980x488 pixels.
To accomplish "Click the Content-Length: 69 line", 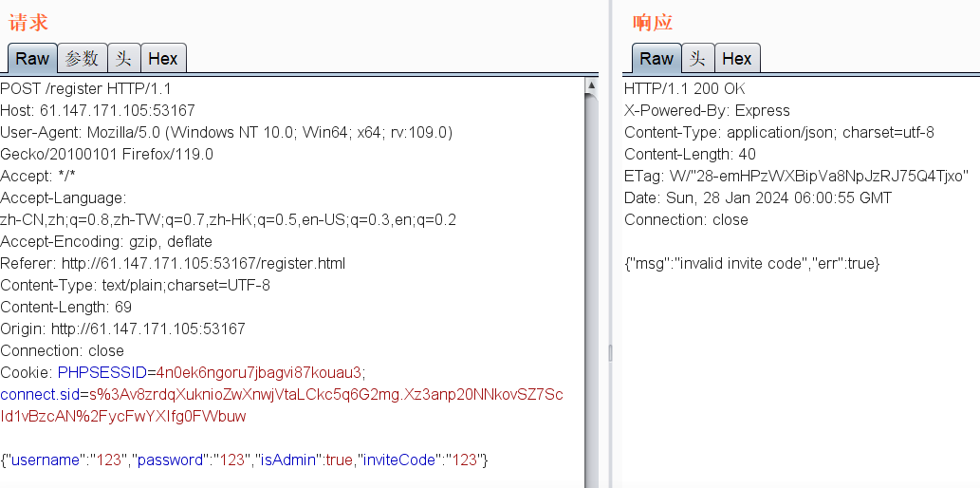I will [x=65, y=308].
